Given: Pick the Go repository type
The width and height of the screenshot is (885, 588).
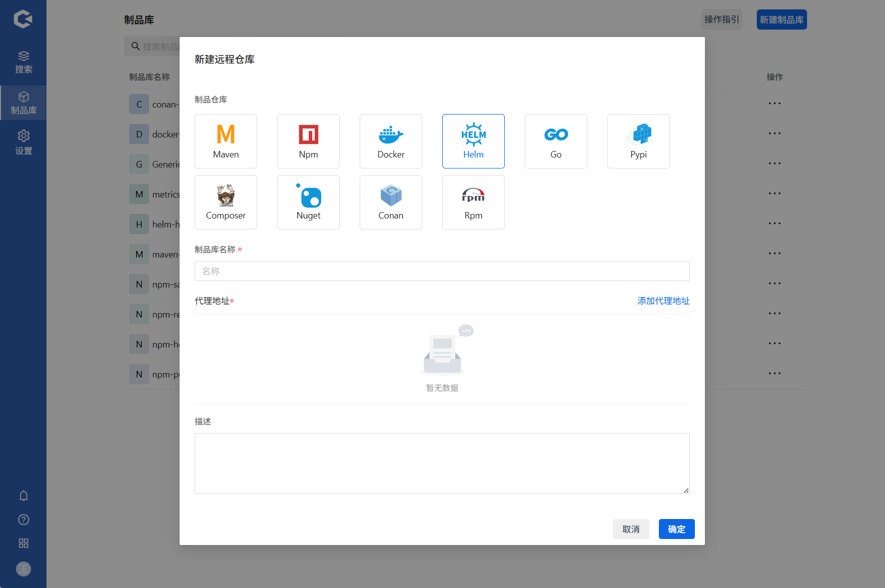Looking at the screenshot, I should pos(556,141).
